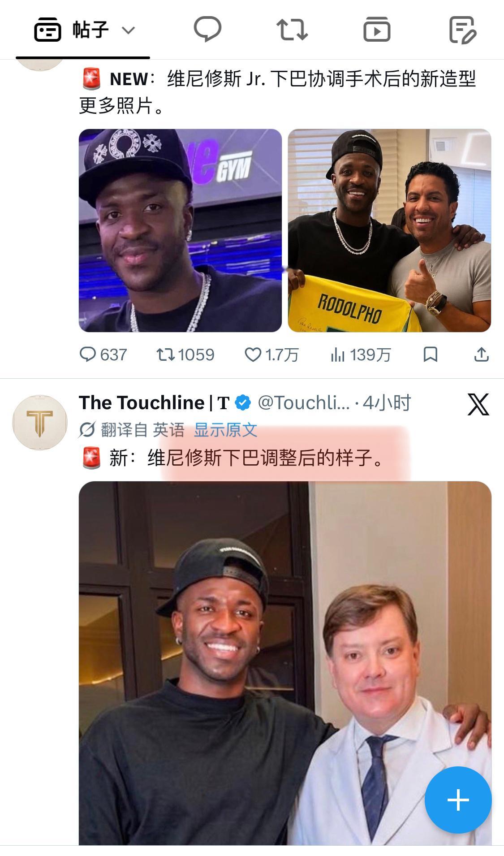The image size is (504, 856).
Task: Open the RODOLPHO jersey photo thumbnail
Action: click(389, 230)
